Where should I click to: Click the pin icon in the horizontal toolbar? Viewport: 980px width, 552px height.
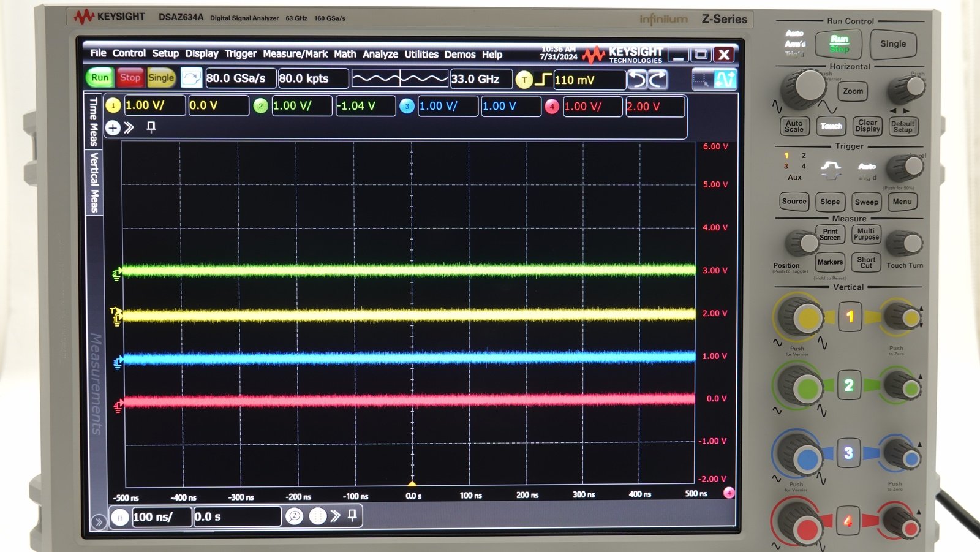[352, 515]
